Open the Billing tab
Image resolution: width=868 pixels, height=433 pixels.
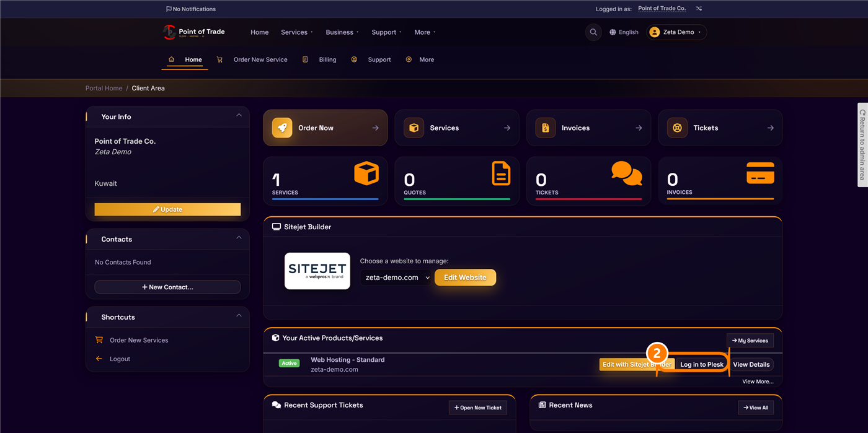tap(320, 60)
